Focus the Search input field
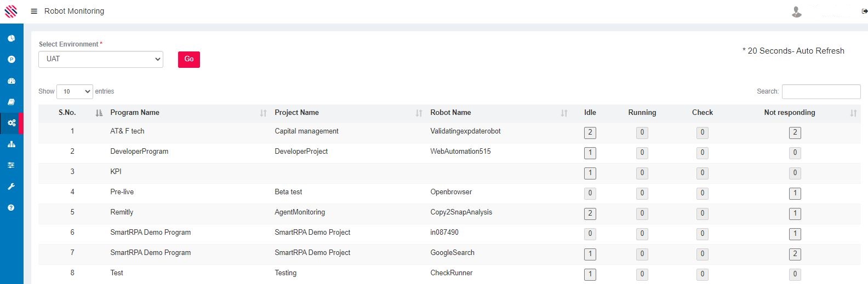The width and height of the screenshot is (868, 284). (821, 91)
